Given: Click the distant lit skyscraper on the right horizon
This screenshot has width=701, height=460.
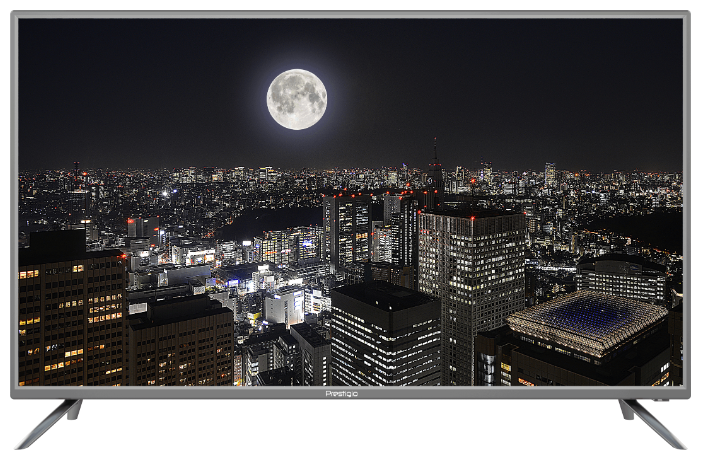Looking at the screenshot, I should coord(550,175).
